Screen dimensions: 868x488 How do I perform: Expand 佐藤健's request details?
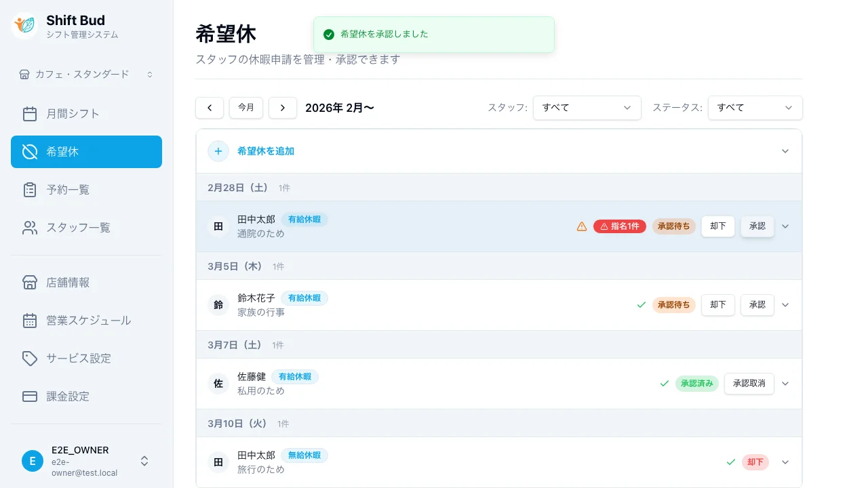point(785,384)
